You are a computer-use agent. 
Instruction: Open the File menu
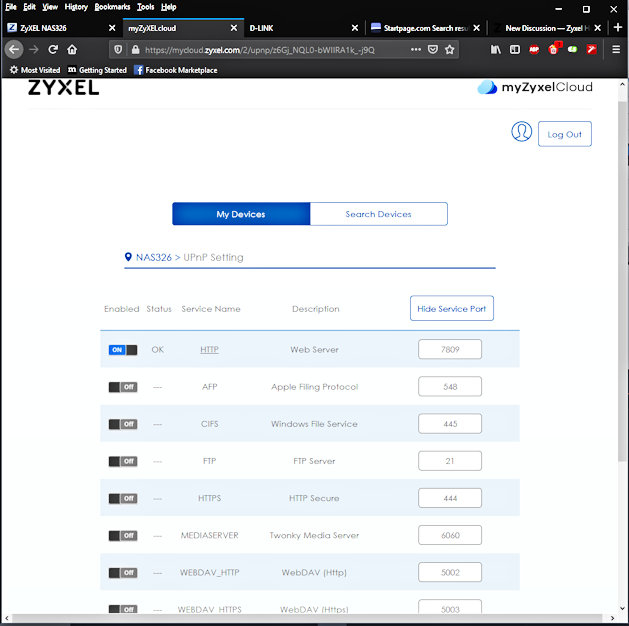[x=11, y=7]
